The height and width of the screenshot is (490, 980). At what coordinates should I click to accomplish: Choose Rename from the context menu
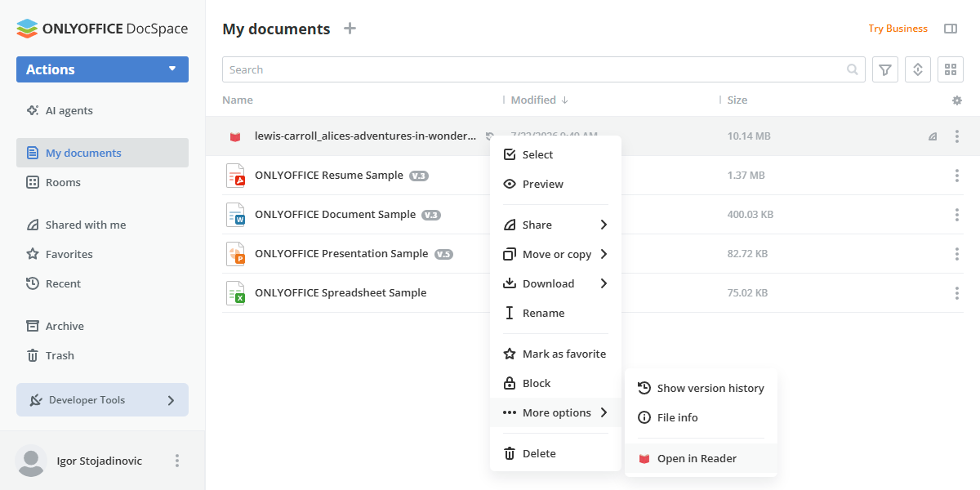click(x=555, y=313)
